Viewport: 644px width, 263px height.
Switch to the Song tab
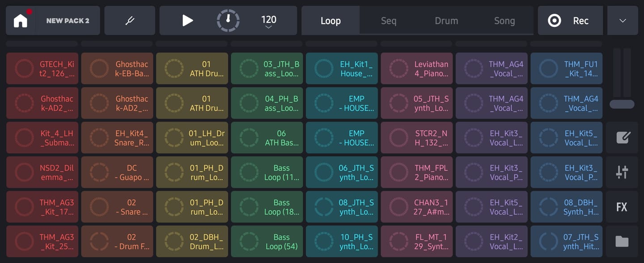(504, 21)
